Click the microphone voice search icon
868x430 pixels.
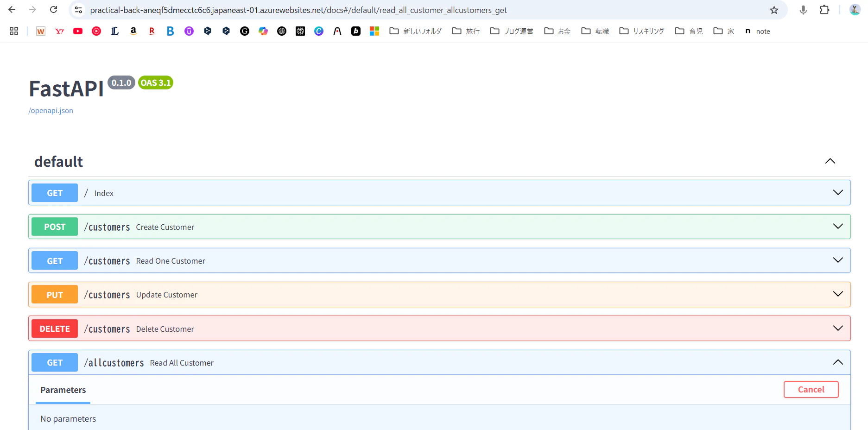coord(803,10)
